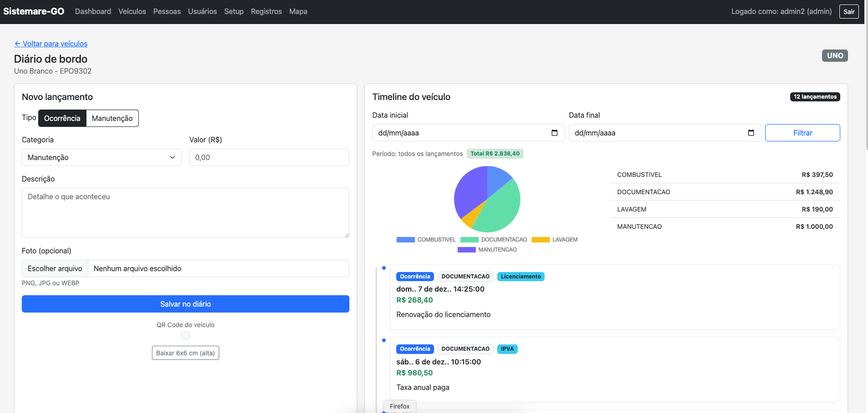Click the '12 lançamentos' badge
Viewport: 868px width, 413px height.
coord(815,97)
